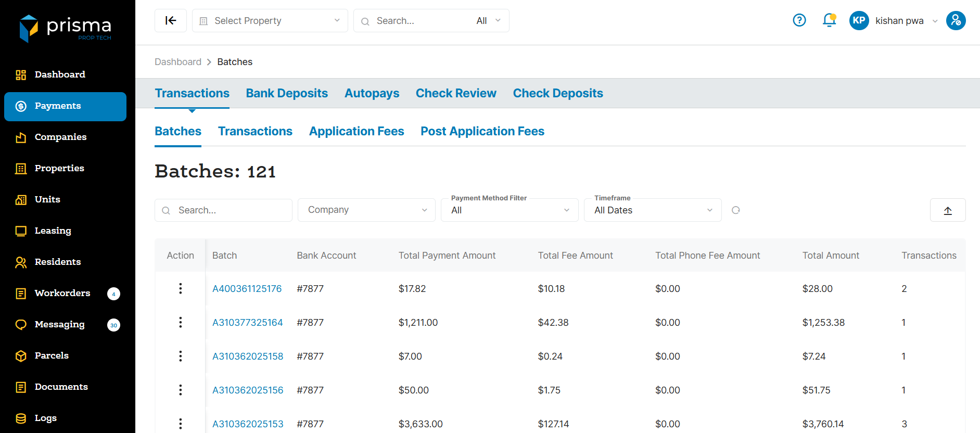Expand the Payment Method Filter dropdown
980x433 pixels.
[509, 210]
